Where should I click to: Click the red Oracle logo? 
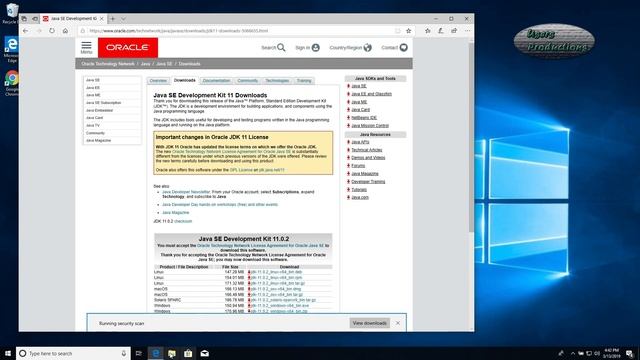(128, 48)
